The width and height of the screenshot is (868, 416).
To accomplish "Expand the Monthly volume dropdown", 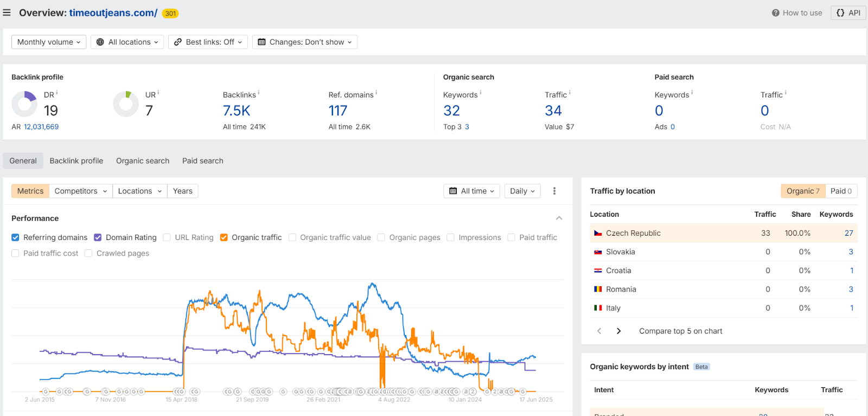I will (x=49, y=42).
